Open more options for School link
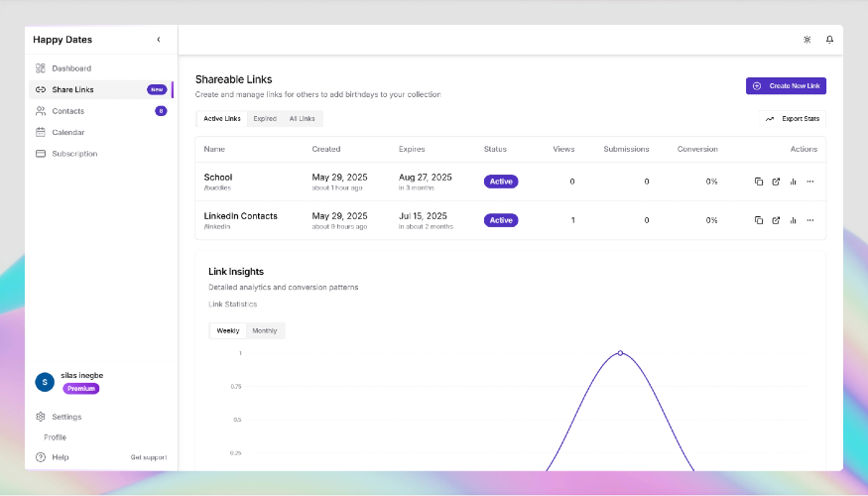Viewport: 868px width, 496px height. pos(810,182)
